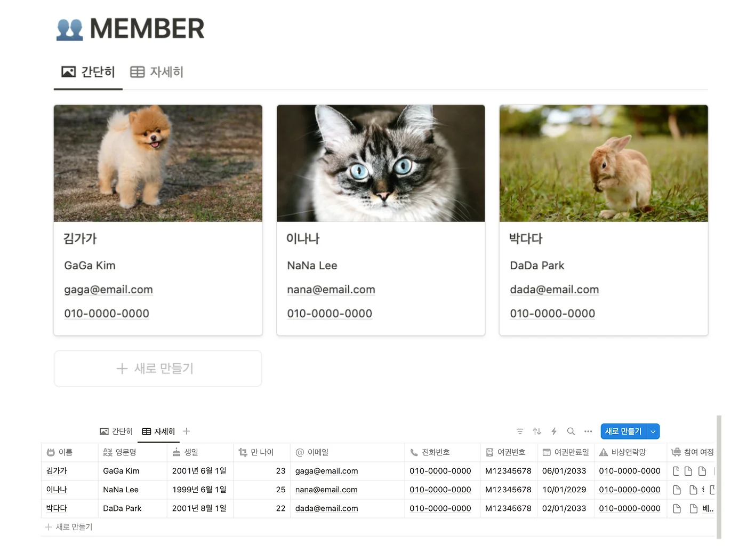755x560 pixels.
Task: Click the second page icon in 박다다 참여 여정 cell
Action: pos(694,508)
